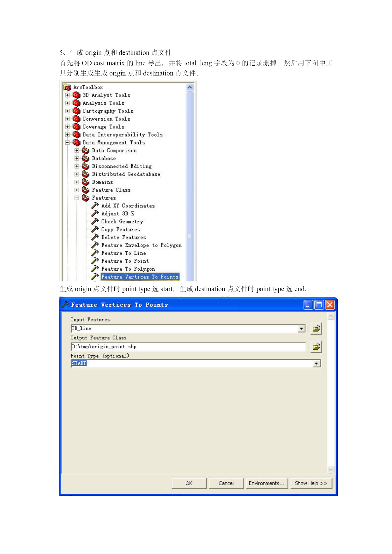Click the Check Geometry hammer icon

[x=95, y=221]
